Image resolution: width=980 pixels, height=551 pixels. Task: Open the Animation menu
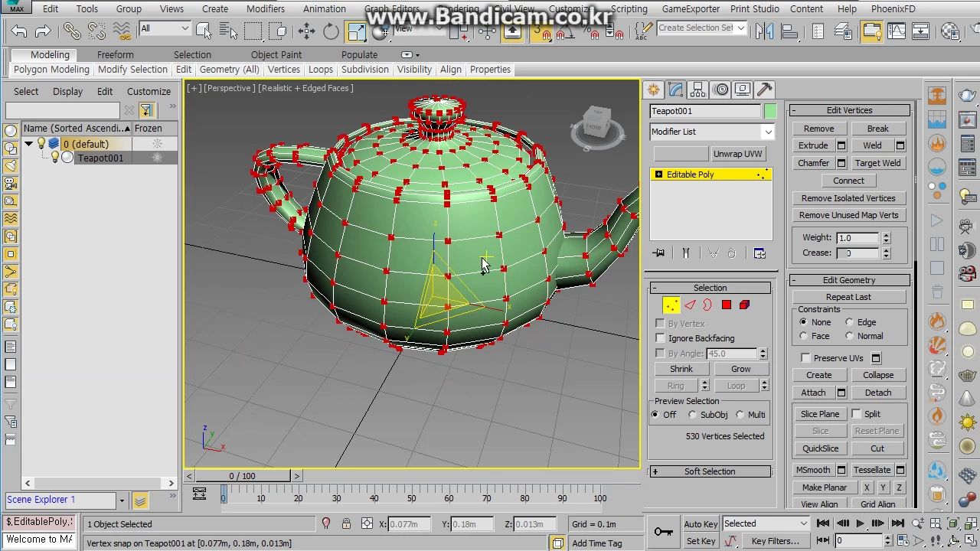(325, 9)
